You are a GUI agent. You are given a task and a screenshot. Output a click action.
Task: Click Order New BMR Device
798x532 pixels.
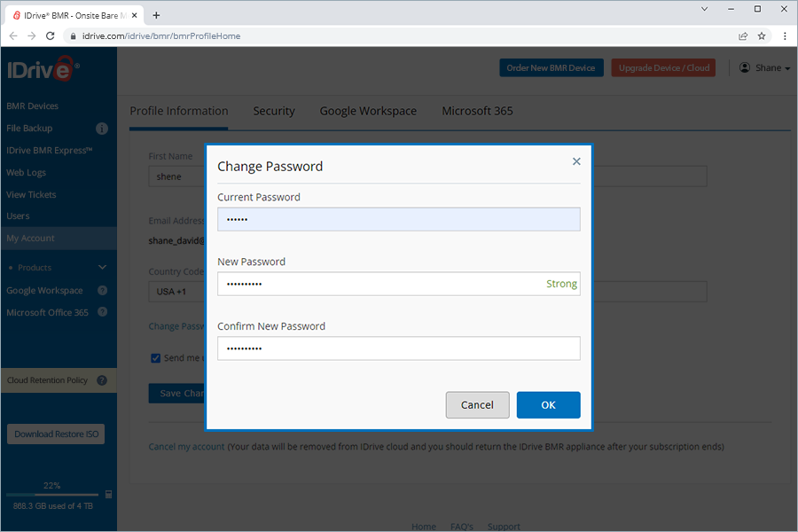[x=552, y=67]
